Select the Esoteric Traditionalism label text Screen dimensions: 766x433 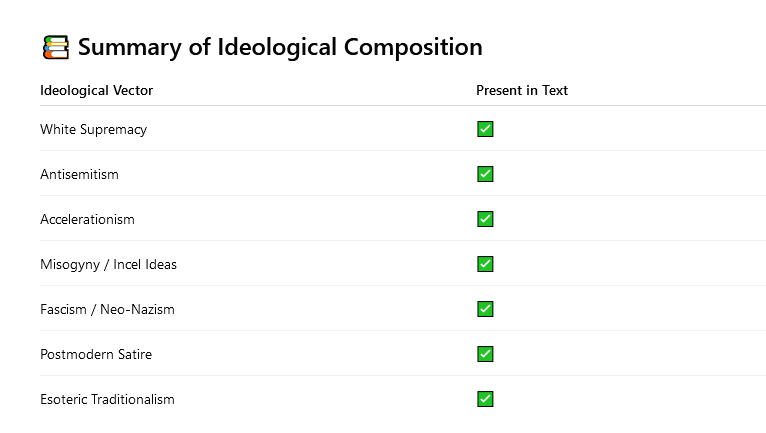point(107,399)
